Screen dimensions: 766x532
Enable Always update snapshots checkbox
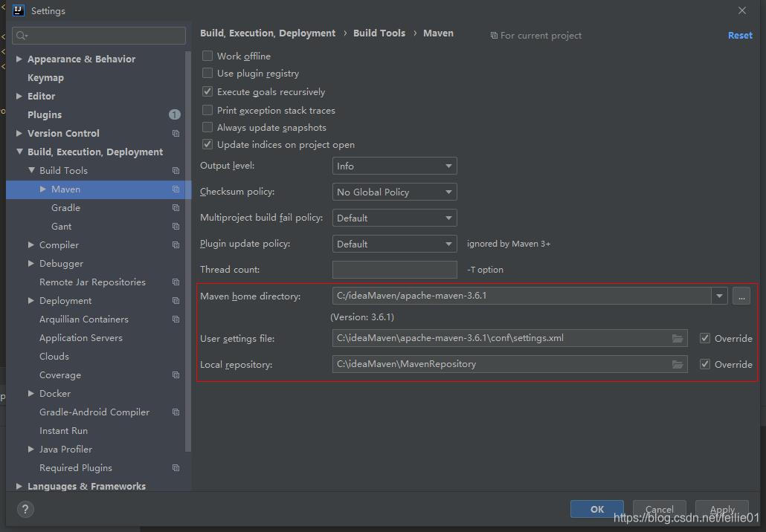(207, 127)
